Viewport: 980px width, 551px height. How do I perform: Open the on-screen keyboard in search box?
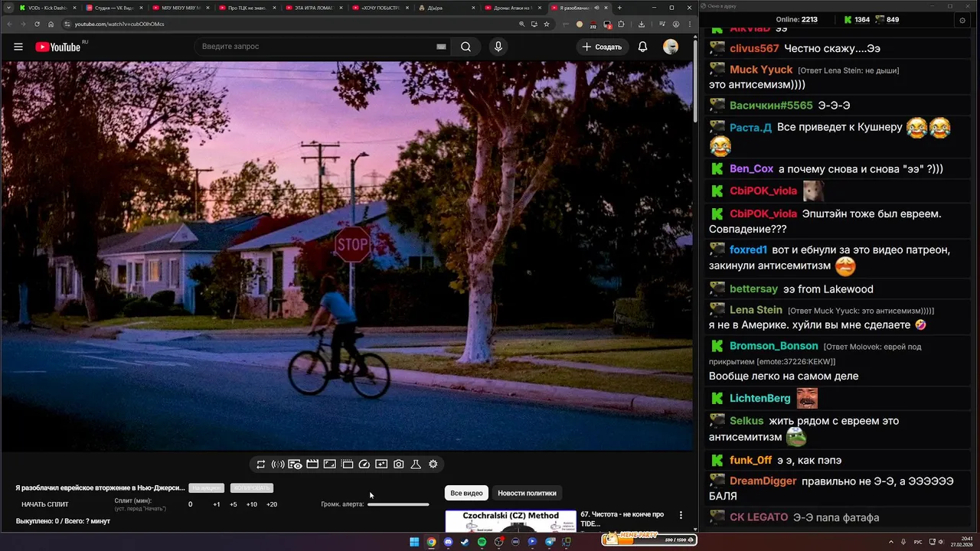coord(441,47)
